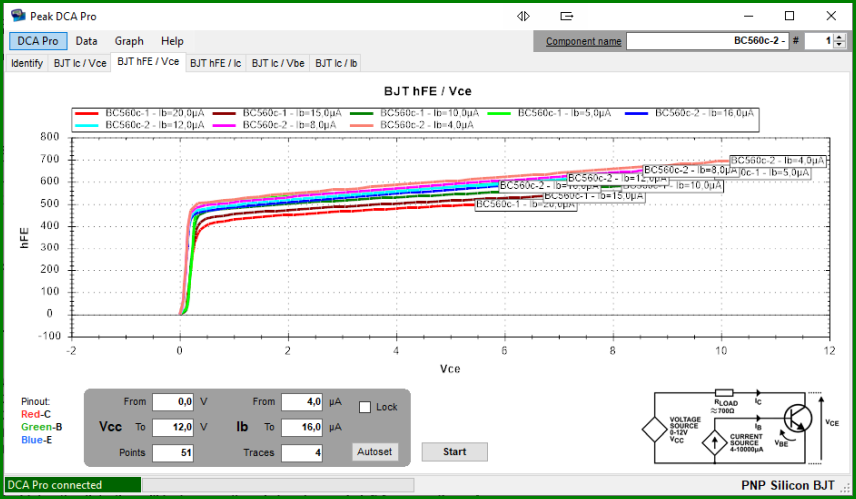Open the Help menu

pyautogui.click(x=172, y=41)
